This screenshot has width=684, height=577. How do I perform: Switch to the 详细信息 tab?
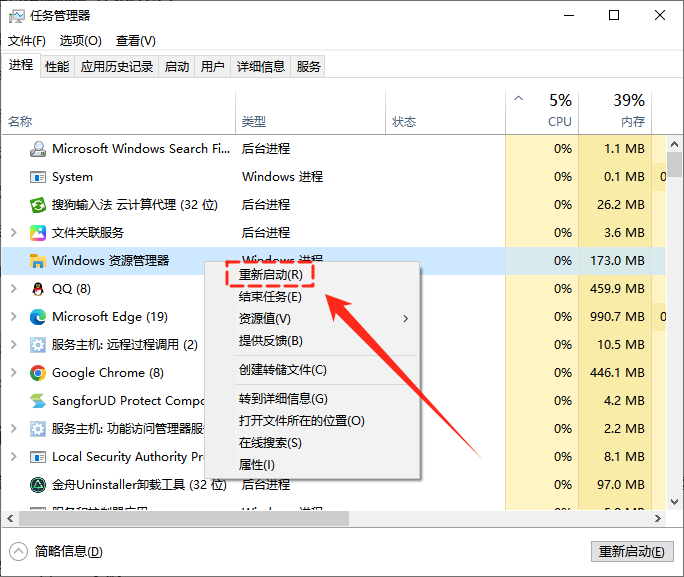[260, 67]
